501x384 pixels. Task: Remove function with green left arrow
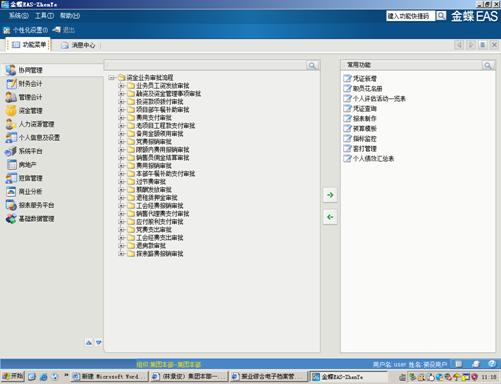(330, 217)
